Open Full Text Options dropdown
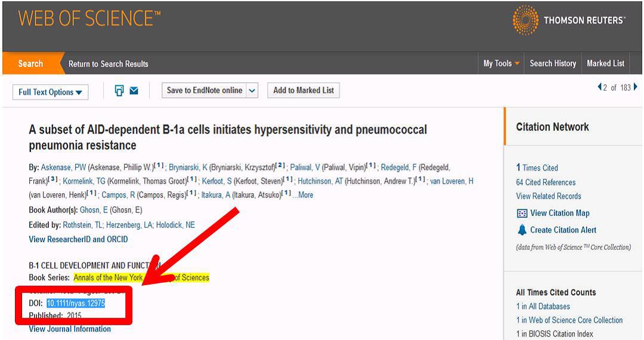The height and width of the screenshot is (340, 644). click(50, 92)
